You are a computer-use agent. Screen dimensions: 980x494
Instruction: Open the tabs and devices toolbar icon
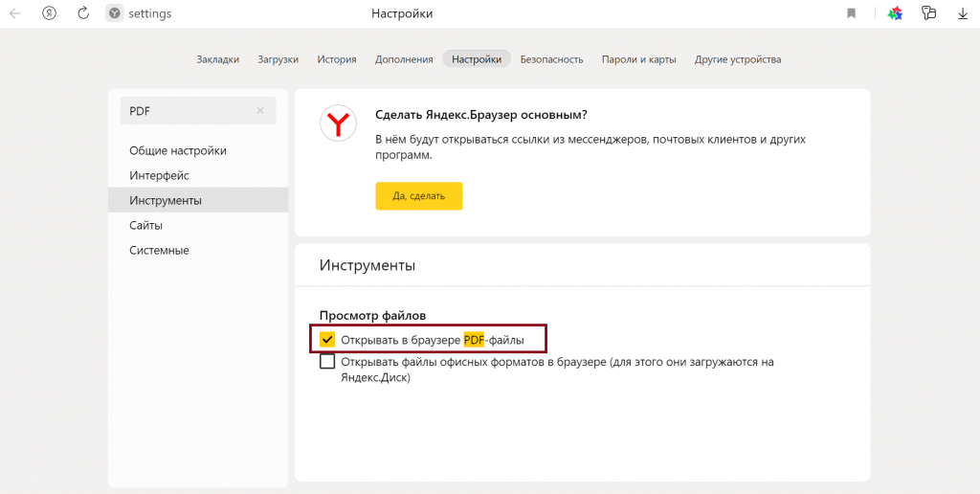[929, 13]
